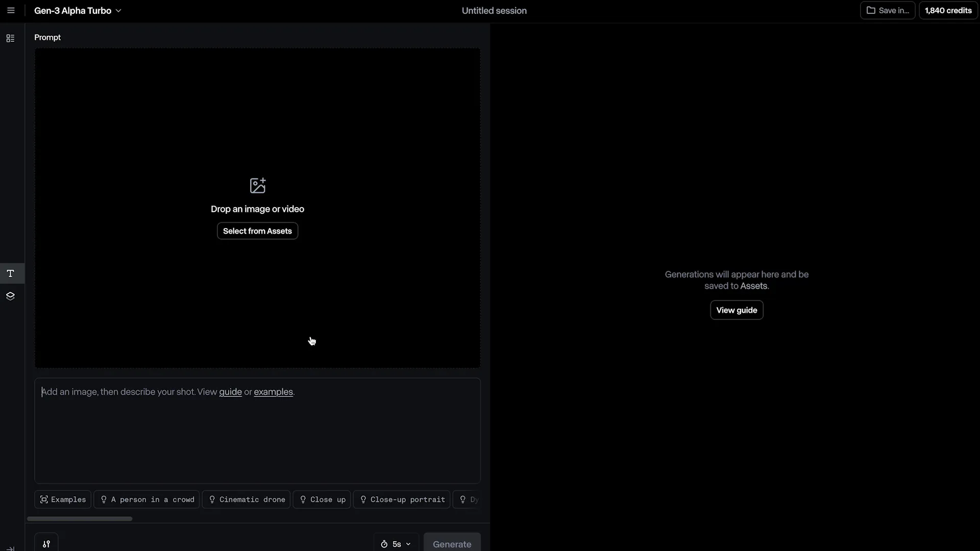Click the 1,840 credits button
This screenshot has width=980, height=551.
point(948,10)
